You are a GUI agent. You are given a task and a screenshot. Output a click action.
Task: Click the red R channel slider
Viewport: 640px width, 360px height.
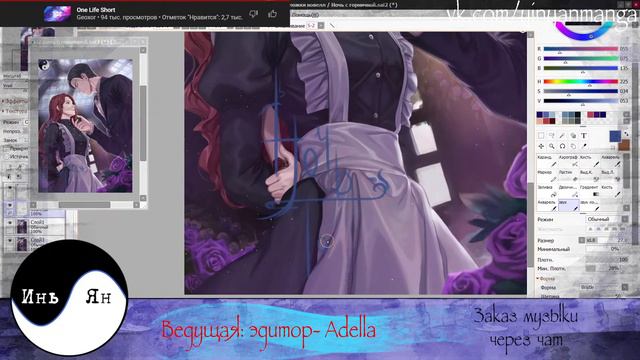580,49
